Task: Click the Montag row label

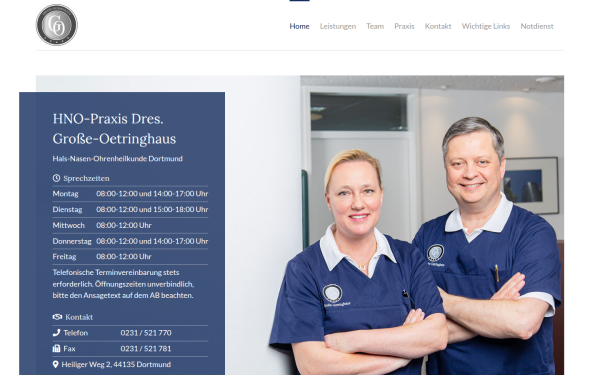Action: click(x=65, y=194)
